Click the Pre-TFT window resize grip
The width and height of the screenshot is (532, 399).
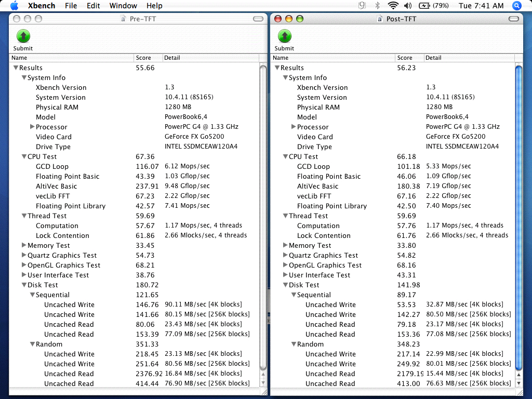point(263,392)
